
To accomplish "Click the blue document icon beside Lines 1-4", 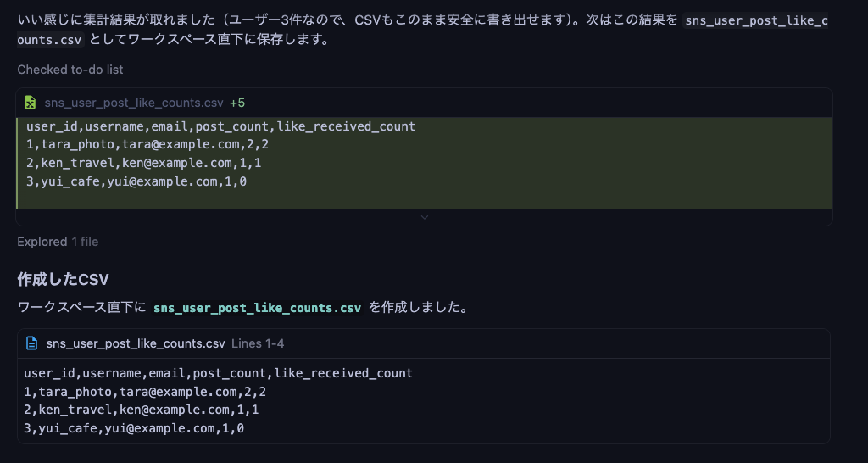I will point(32,343).
